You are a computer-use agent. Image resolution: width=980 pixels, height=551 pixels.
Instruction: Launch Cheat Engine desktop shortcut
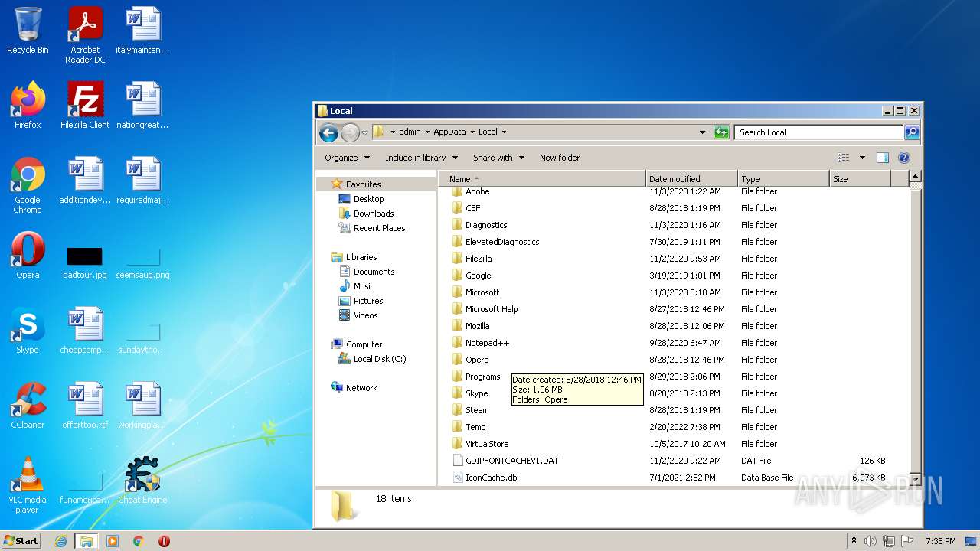pos(142,481)
